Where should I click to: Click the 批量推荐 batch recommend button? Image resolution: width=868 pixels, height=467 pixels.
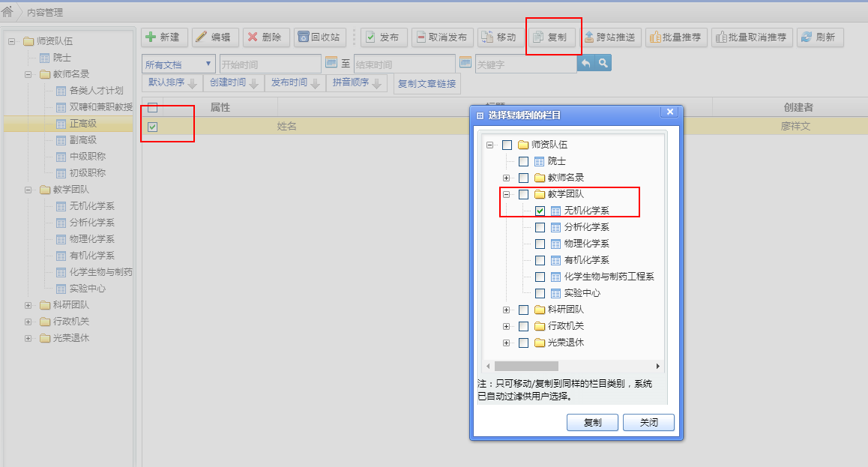click(x=675, y=37)
